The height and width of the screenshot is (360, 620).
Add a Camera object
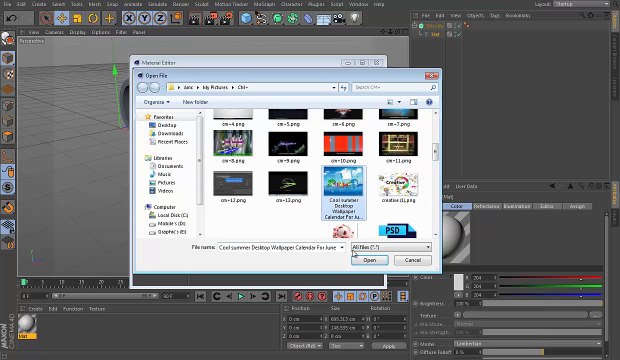coord(339,18)
